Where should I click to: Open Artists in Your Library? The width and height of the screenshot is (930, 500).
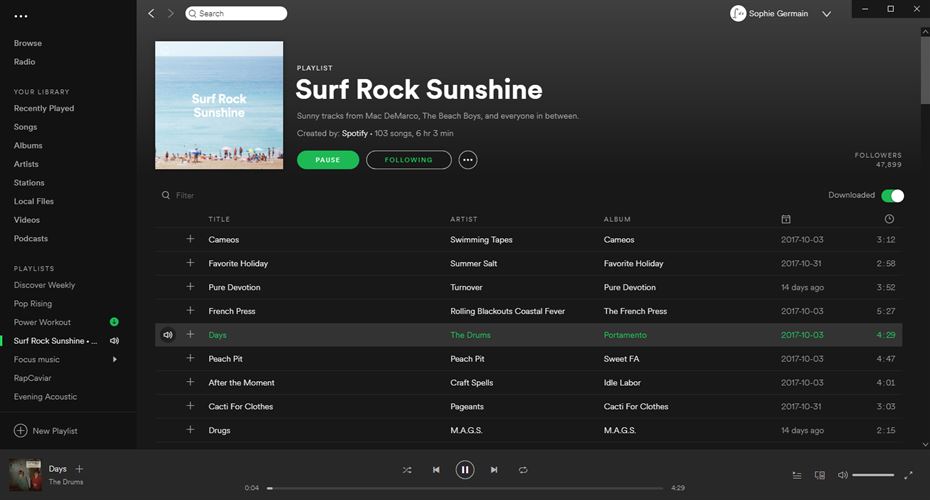click(26, 164)
